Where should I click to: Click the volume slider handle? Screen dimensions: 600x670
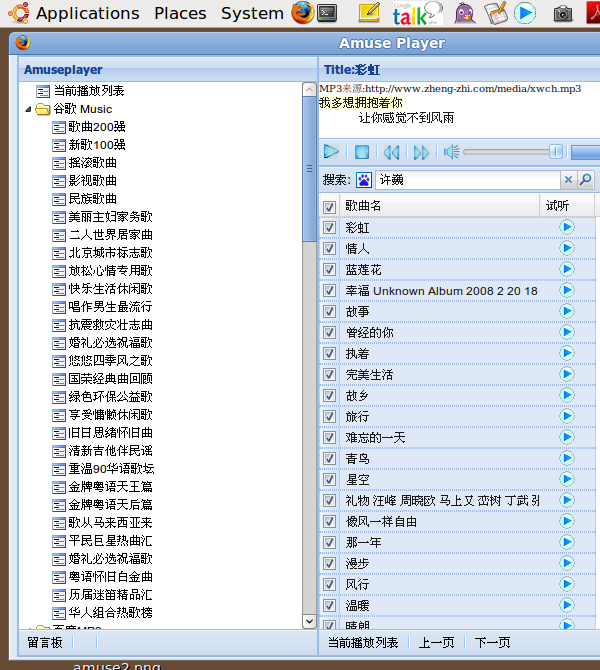[x=556, y=152]
